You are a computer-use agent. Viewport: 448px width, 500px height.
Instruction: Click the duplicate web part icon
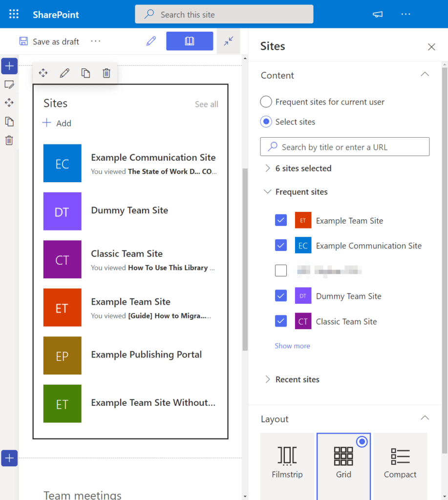85,73
